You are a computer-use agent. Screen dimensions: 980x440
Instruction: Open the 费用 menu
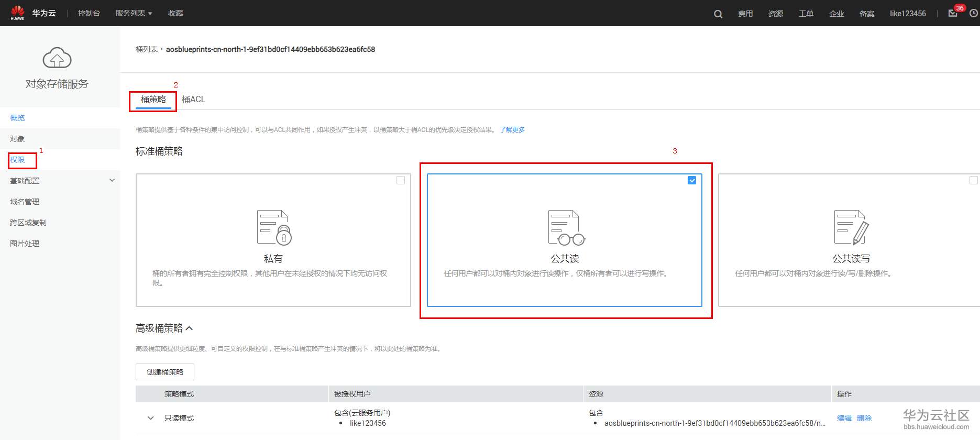click(745, 14)
